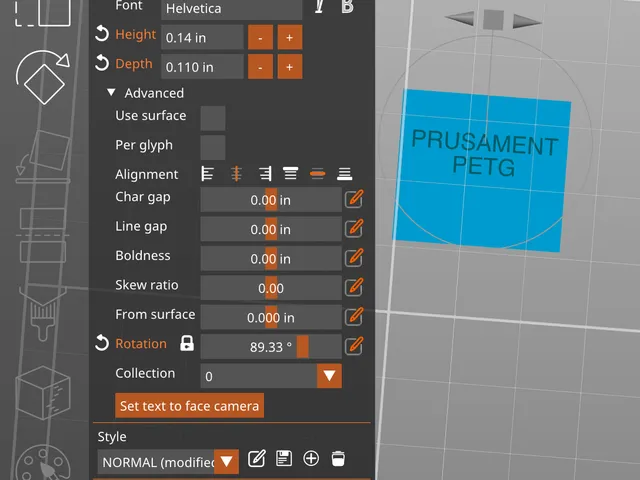640x480 pixels.
Task: Select the Cut tool in left toolbar
Action: pyautogui.click(x=42, y=236)
